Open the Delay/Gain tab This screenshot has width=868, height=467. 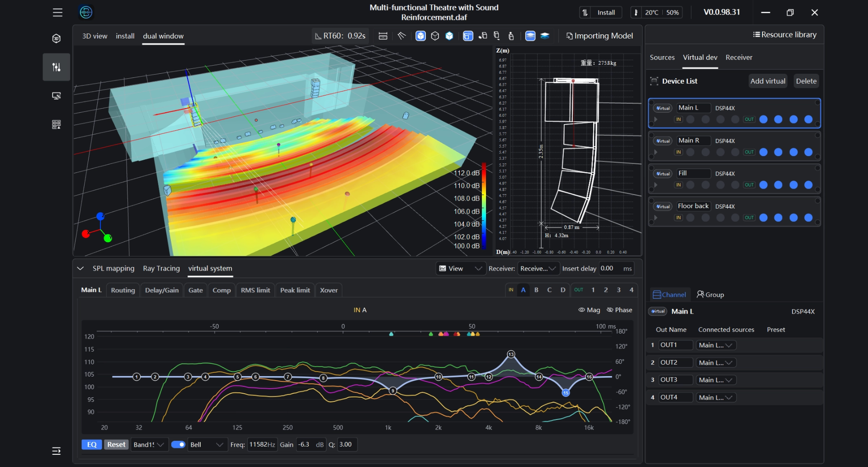click(x=162, y=290)
